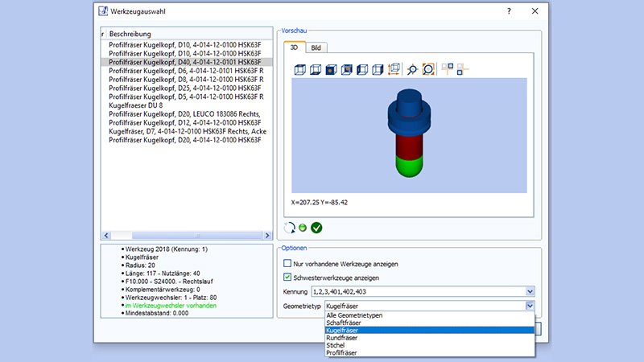This screenshot has width=644, height=362.
Task: Click 'Länge: 117 - Nutzlänge: 40' line
Action: click(x=163, y=274)
